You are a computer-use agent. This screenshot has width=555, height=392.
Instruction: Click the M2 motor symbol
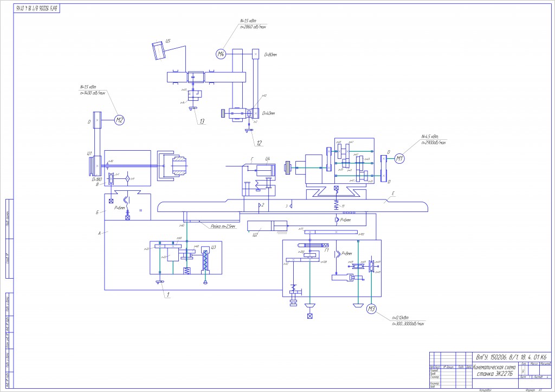pyautogui.click(x=120, y=120)
